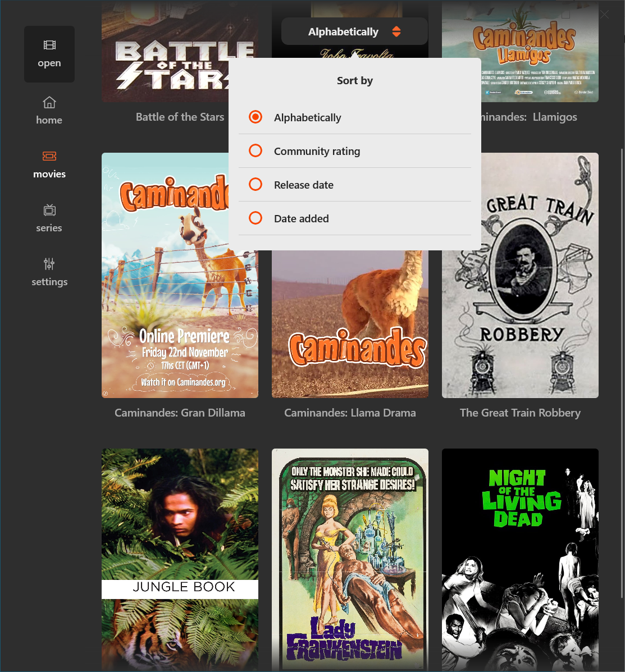Image resolution: width=625 pixels, height=672 pixels.
Task: Click the 'open' sidebar label
Action: 49,63
